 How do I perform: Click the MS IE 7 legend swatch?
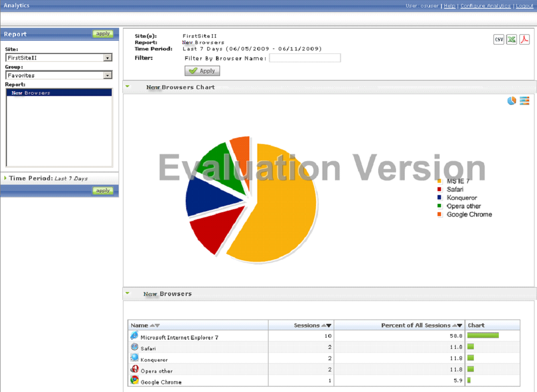tap(439, 181)
